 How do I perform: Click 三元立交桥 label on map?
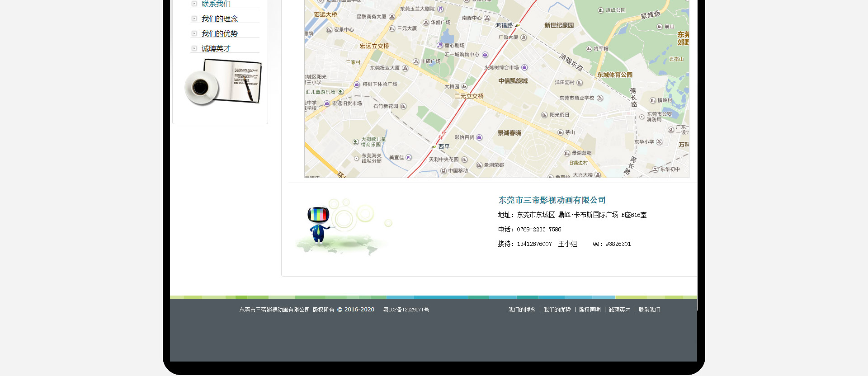click(469, 96)
